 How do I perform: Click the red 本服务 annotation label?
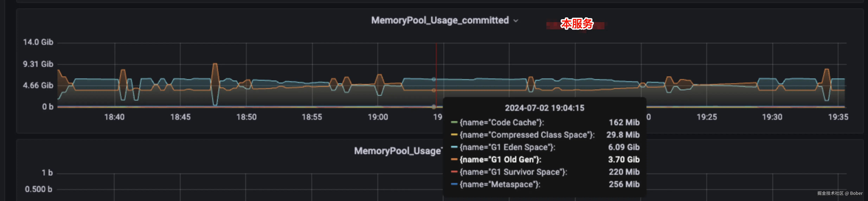pos(576,24)
